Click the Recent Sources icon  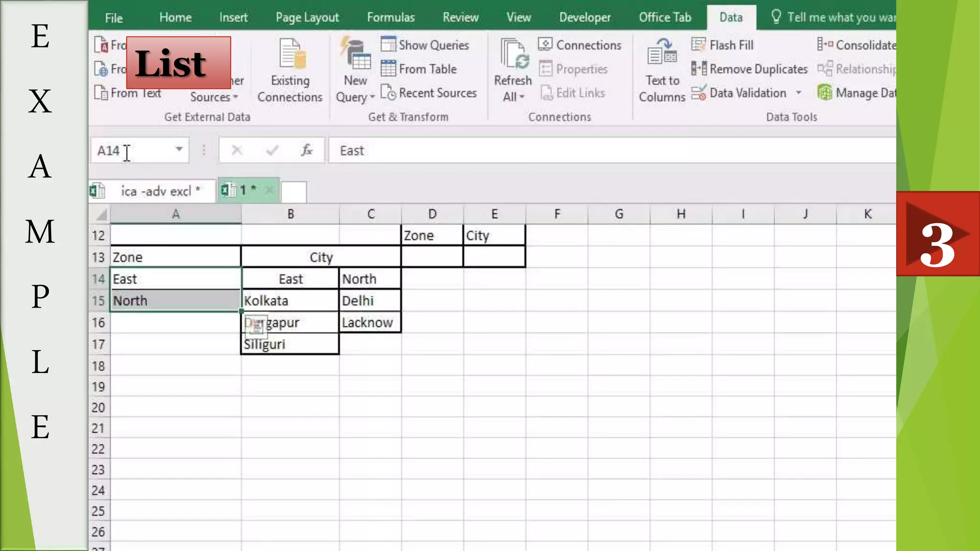(388, 93)
